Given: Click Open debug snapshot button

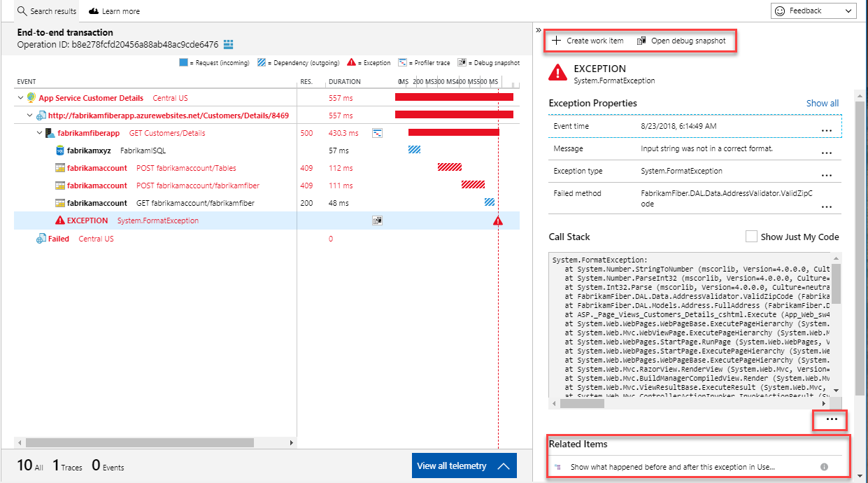Looking at the screenshot, I should click(x=681, y=41).
